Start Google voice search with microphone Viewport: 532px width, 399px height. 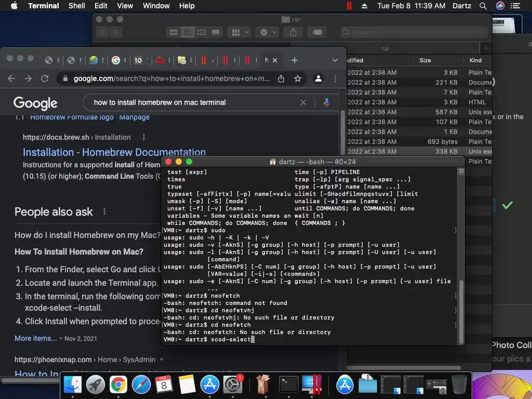point(326,102)
